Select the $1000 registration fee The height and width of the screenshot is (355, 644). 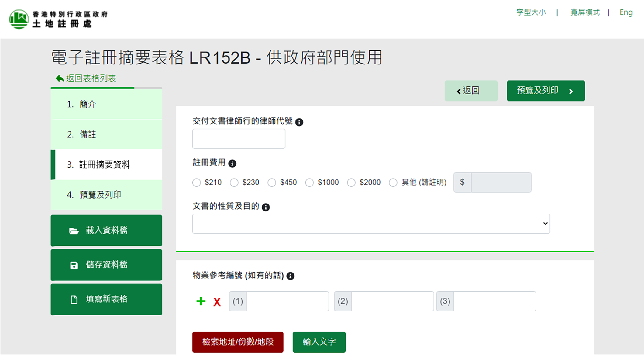click(309, 183)
